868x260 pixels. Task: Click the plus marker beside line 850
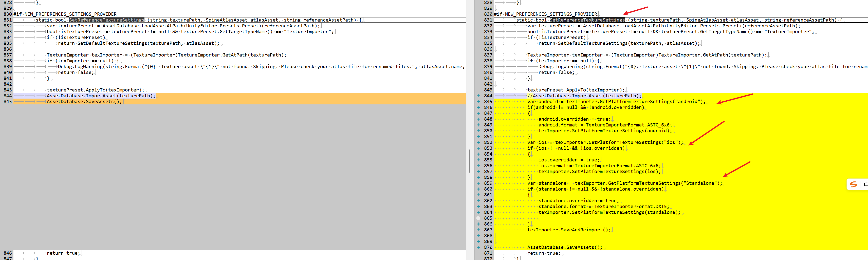click(x=478, y=131)
